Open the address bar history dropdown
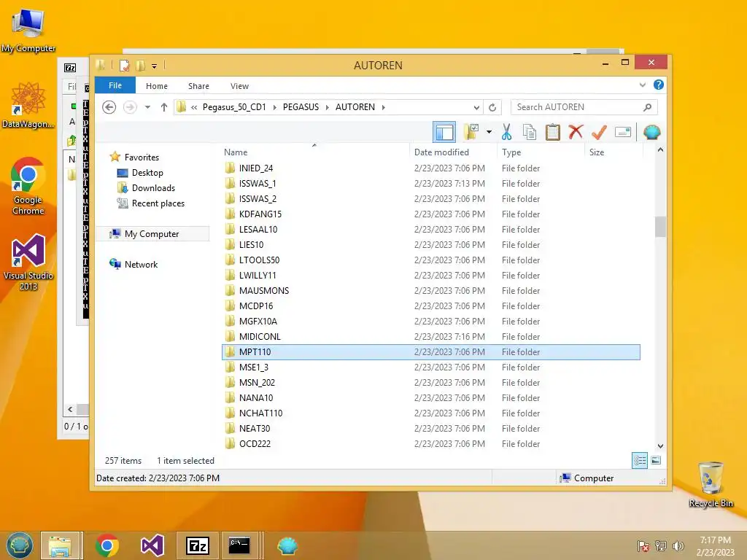Screen dimensions: 747x560 pos(476,107)
